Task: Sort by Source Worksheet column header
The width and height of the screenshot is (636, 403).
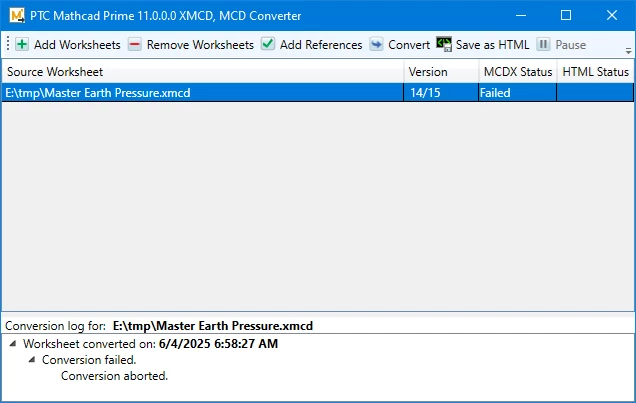Action: pyautogui.click(x=203, y=72)
